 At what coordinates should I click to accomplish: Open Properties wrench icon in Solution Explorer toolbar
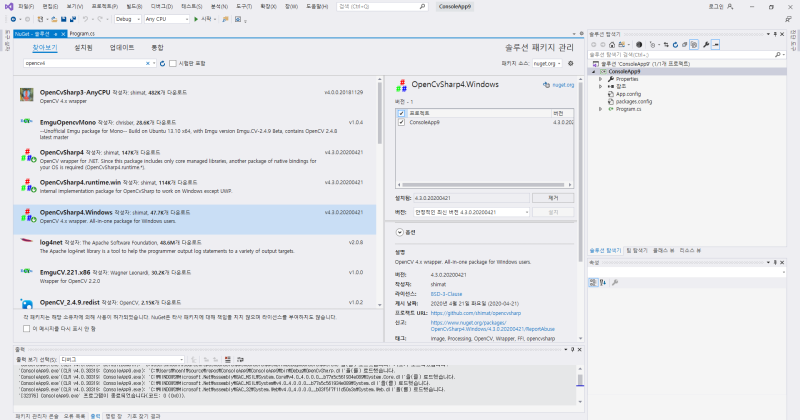click(706, 45)
